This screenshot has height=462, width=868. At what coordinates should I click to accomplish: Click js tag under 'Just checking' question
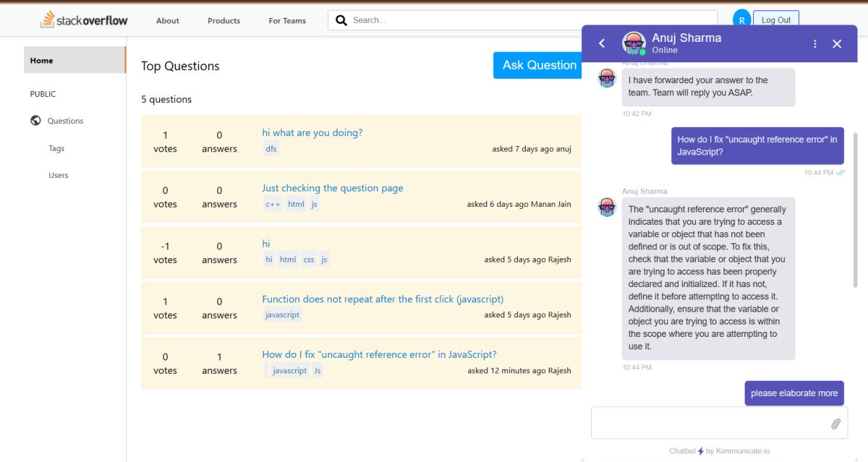coord(314,205)
